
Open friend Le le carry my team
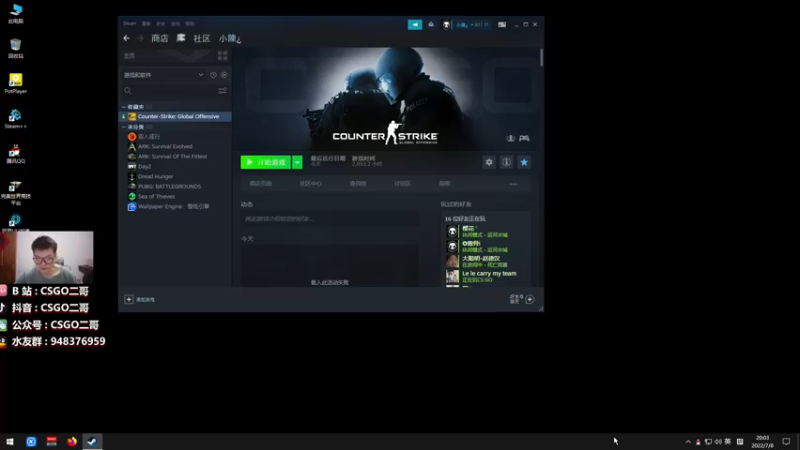[x=485, y=277]
